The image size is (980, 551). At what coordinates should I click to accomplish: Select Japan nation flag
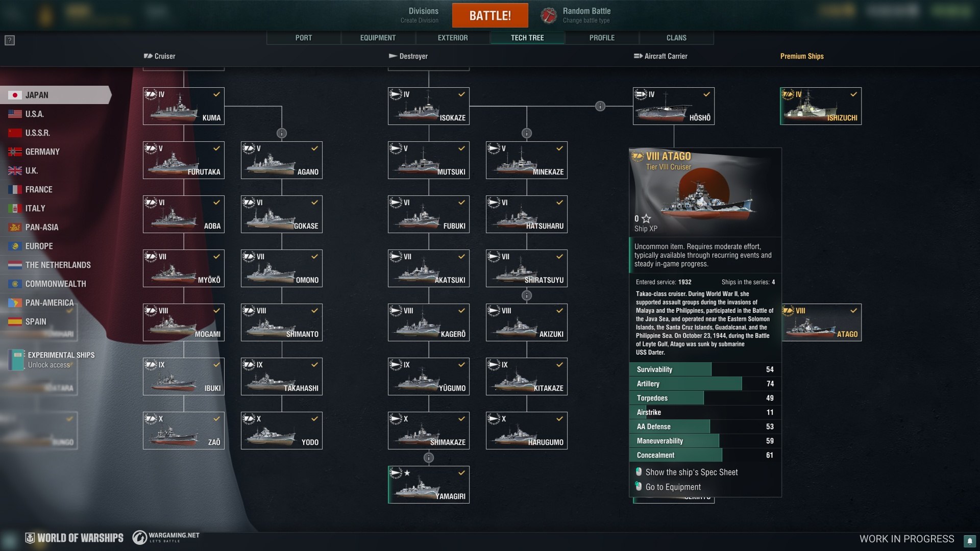[15, 95]
